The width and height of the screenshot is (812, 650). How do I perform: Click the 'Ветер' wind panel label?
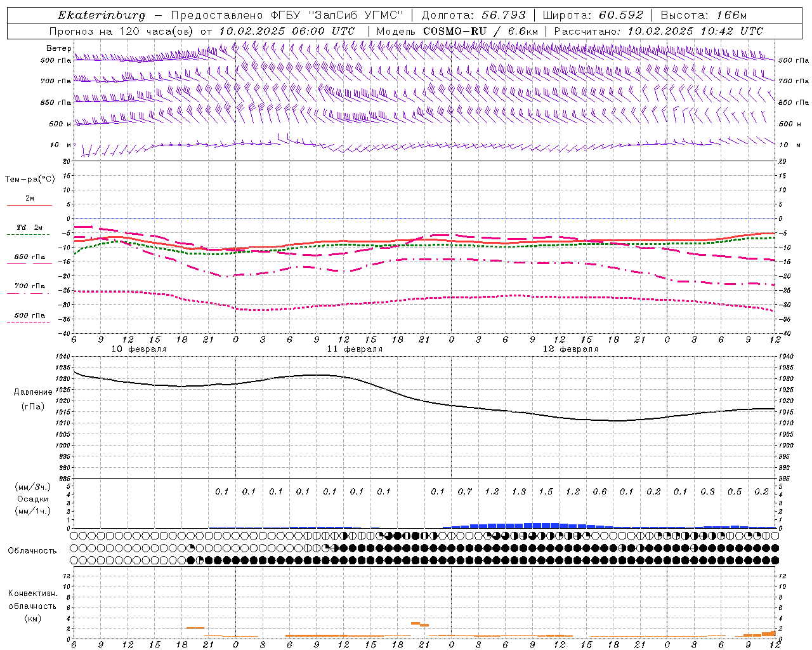click(58, 48)
